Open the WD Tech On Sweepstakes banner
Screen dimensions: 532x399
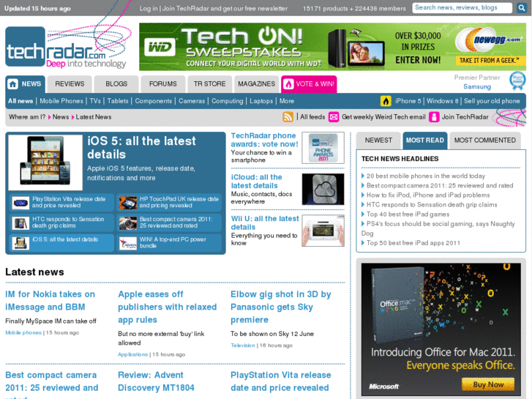332,47
